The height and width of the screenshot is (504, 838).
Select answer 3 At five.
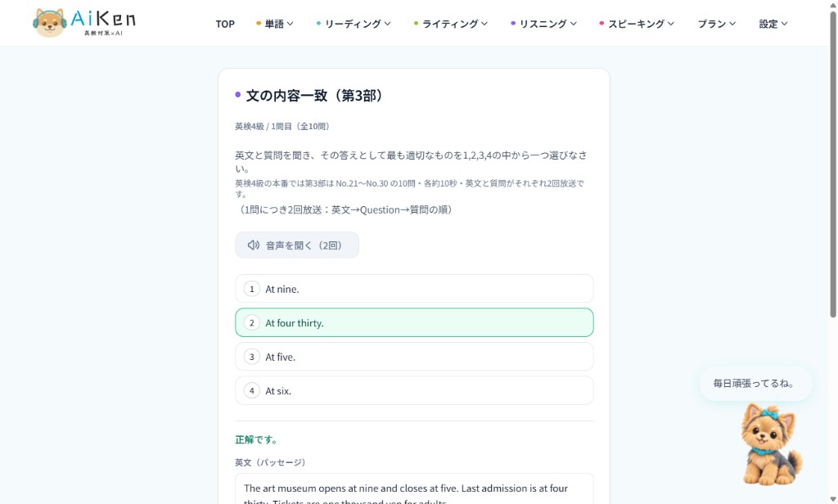point(414,357)
